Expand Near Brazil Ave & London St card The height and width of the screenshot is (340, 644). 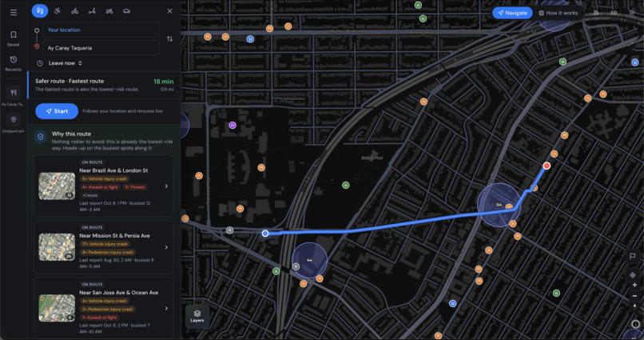[x=104, y=186]
